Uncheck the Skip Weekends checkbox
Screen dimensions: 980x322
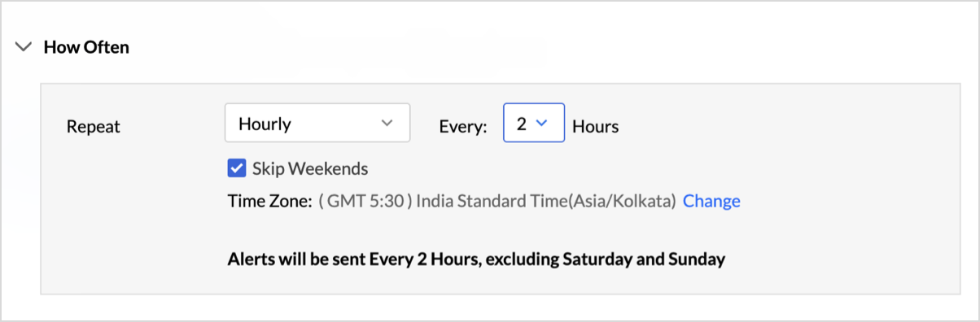pos(237,168)
